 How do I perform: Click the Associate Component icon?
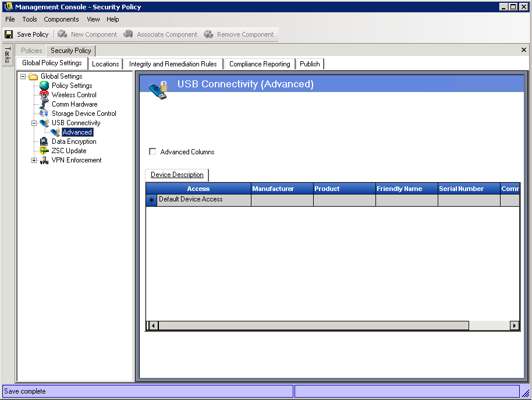click(128, 34)
